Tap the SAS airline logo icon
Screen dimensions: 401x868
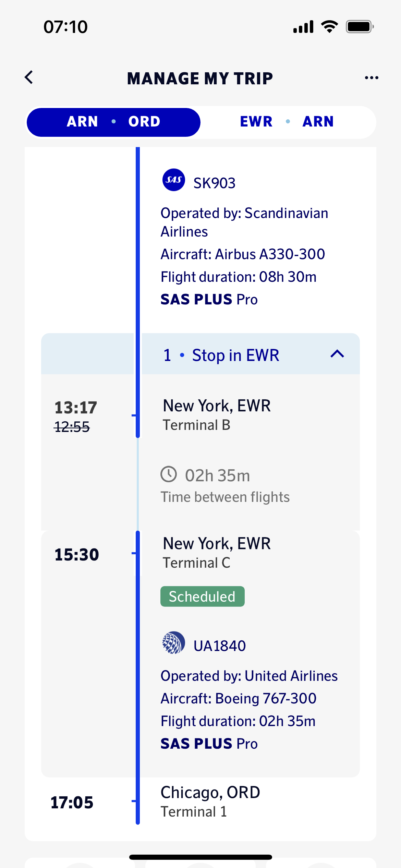[x=174, y=180]
